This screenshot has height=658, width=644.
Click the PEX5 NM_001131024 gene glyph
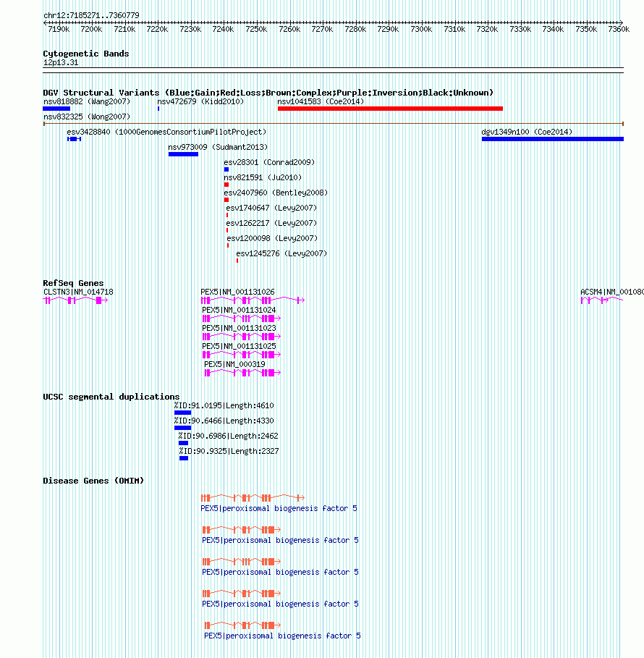tap(242, 319)
